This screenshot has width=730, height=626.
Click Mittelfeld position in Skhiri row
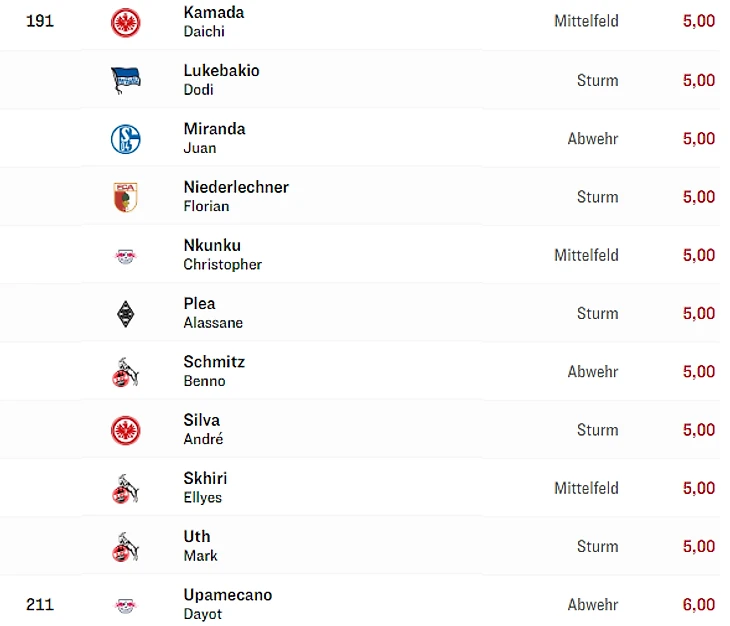click(x=586, y=488)
